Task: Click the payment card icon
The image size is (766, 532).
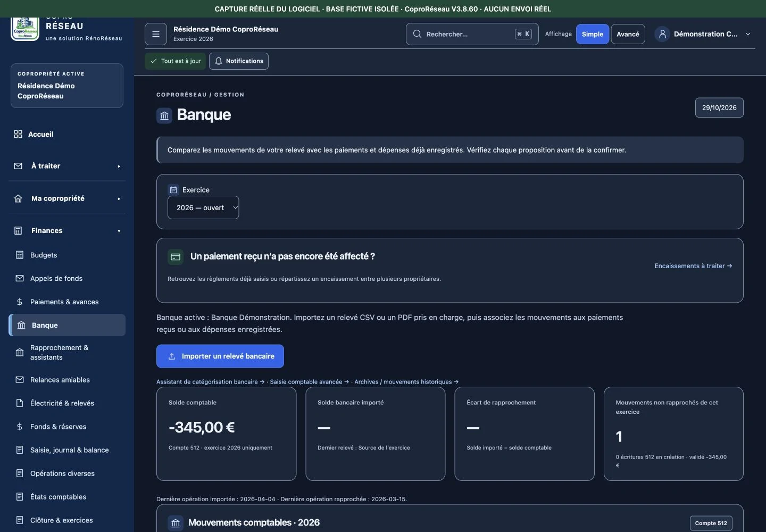Action: (x=176, y=257)
